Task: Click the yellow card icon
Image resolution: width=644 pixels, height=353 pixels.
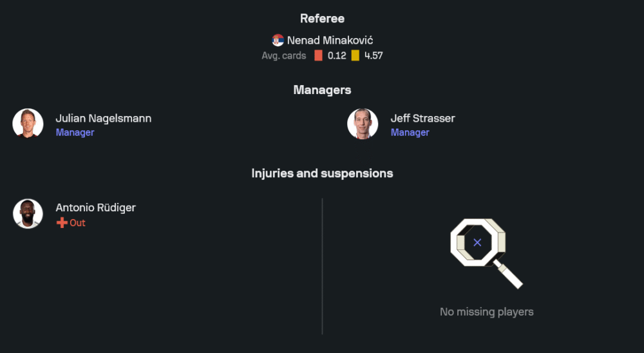Action: [355, 55]
